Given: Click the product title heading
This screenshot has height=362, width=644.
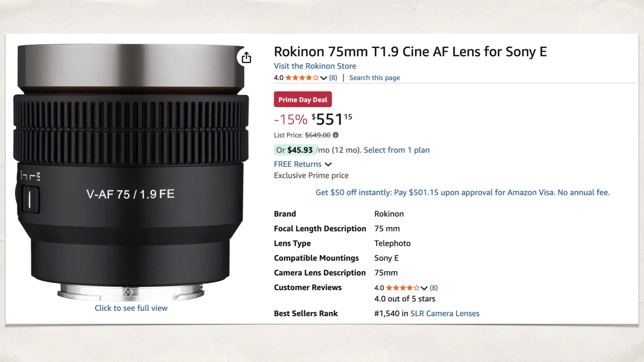Looking at the screenshot, I should 411,52.
